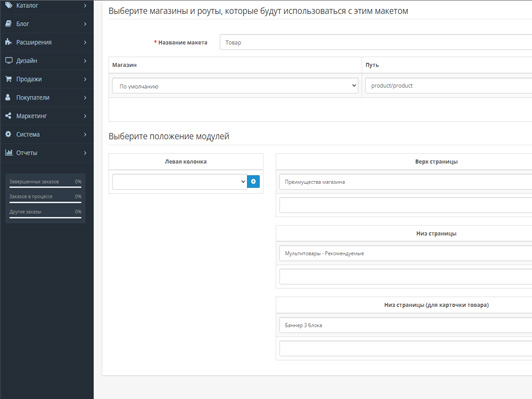Expand the Продажи menu chevron
The image size is (532, 399).
tap(85, 79)
